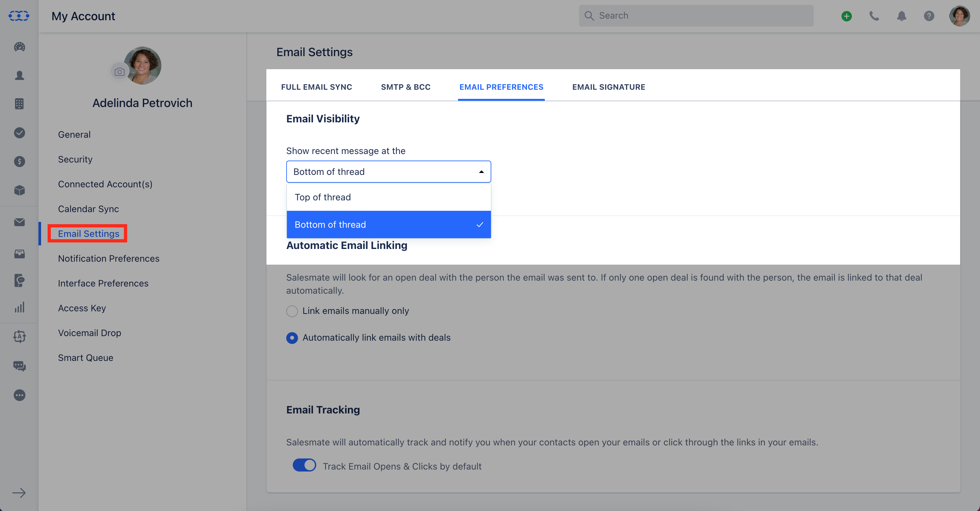Viewport: 980px width, 511px height.
Task: Toggle Track Email Opens & Clicks switch
Action: coord(304,465)
